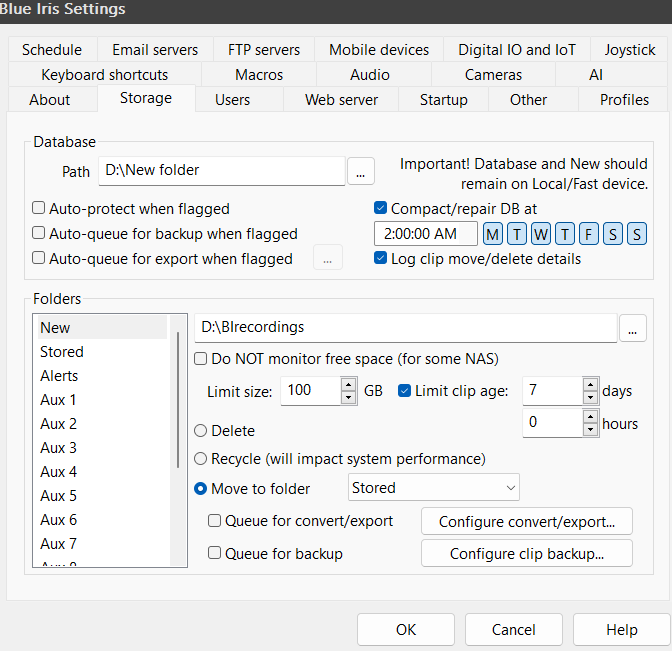Toggle Thursday T day button
The width and height of the screenshot is (672, 651).
565,234
